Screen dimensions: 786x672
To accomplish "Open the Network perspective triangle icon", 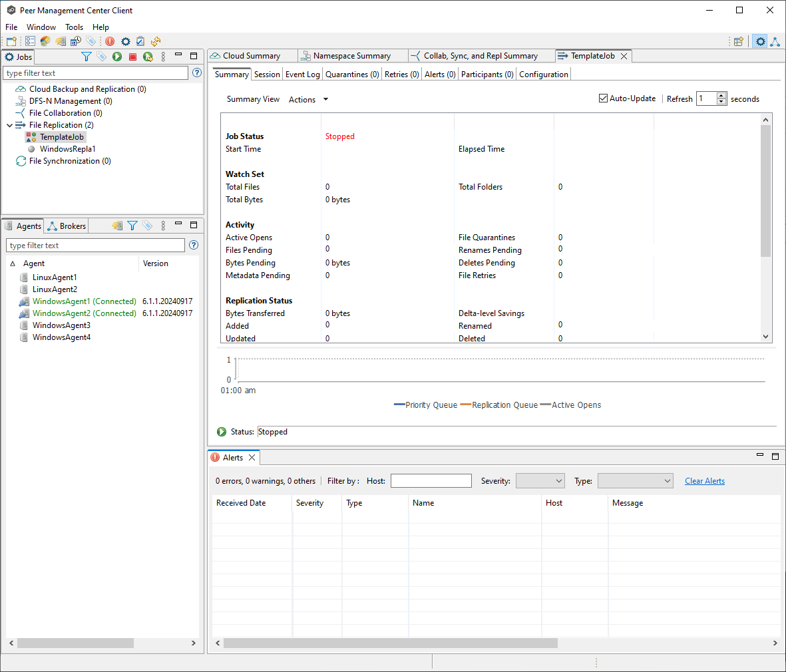I will point(775,41).
